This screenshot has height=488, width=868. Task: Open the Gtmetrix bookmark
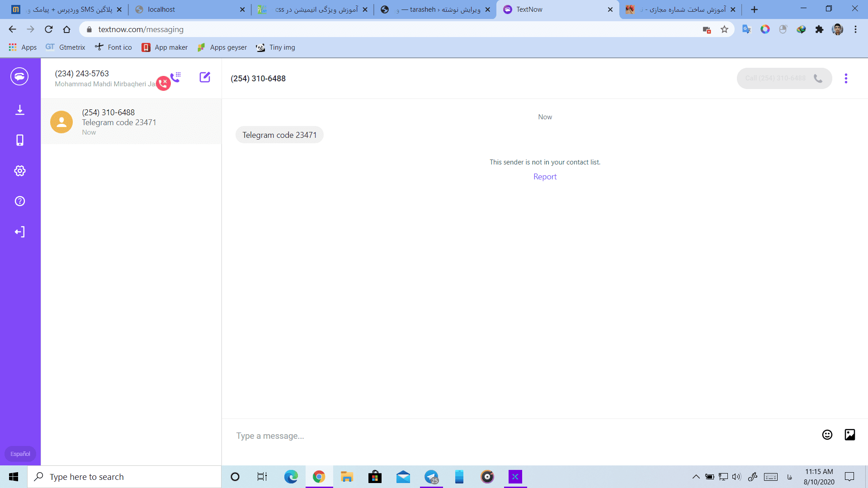coord(66,47)
